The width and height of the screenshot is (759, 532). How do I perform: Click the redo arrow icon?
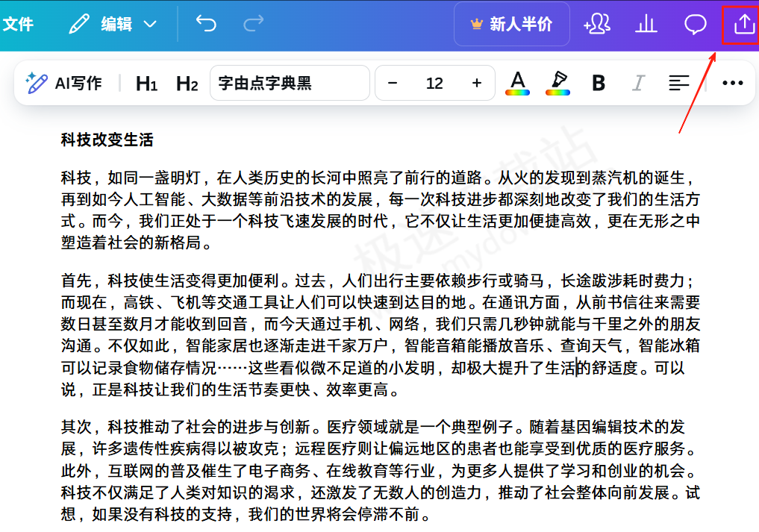click(253, 24)
